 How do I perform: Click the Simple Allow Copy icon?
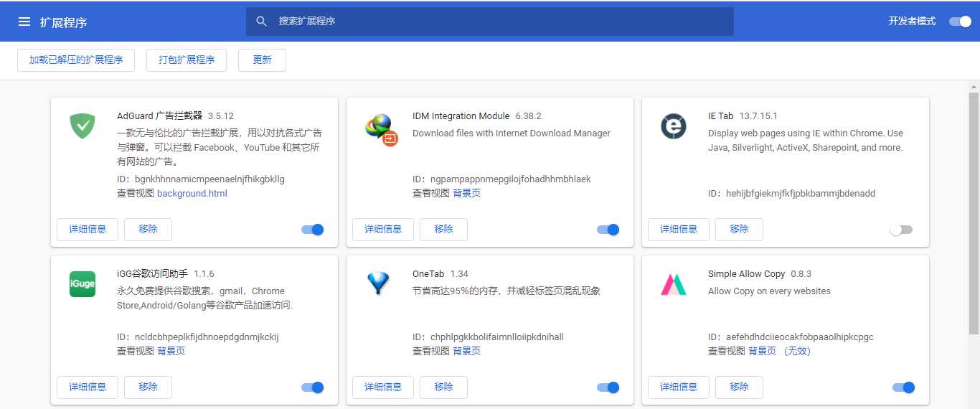tap(674, 284)
